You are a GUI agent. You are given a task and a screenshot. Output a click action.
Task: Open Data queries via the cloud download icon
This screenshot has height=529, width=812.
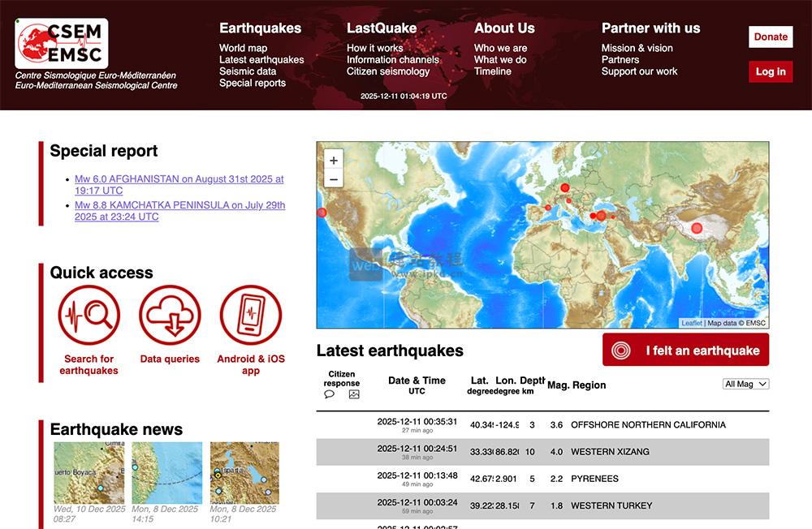[x=169, y=315]
